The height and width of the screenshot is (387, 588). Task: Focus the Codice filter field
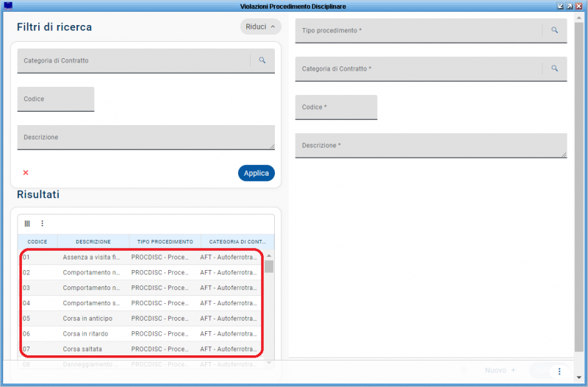[56, 99]
